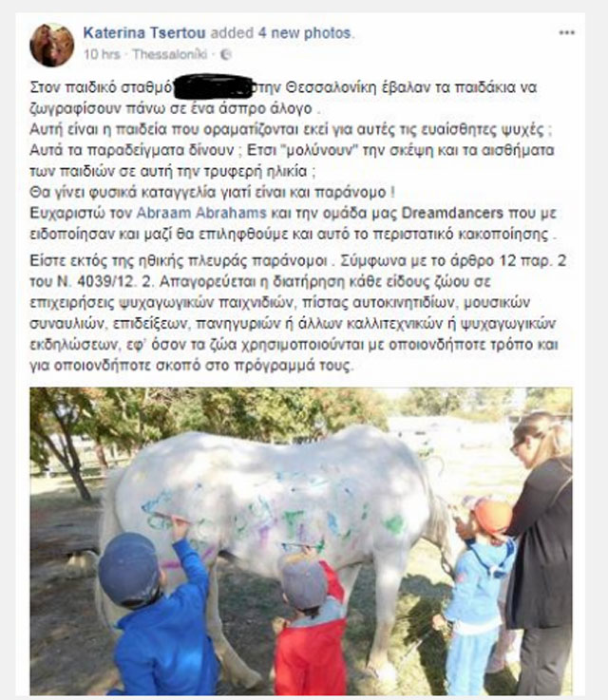
Task: Click the green paint marks on the horse
Action: point(394,523)
